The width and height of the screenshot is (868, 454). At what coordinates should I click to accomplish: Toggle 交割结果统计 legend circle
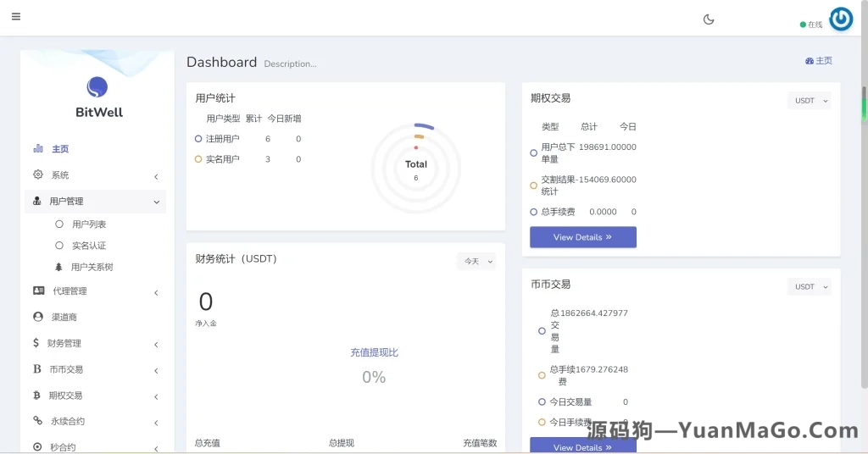[x=534, y=185]
